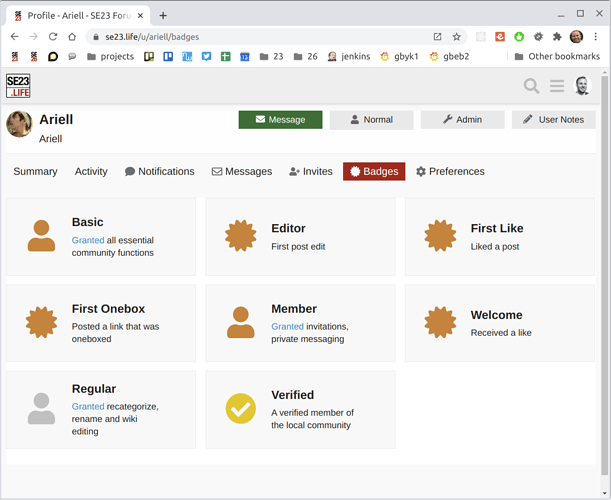Send a Message to Ariell
The width and height of the screenshot is (611, 500).
280,120
